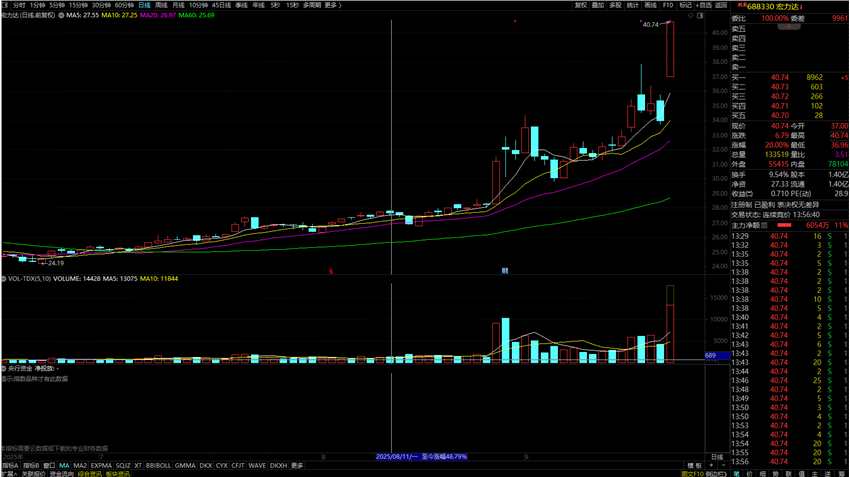Add stock to 自选 watchlist
The width and height of the screenshot is (850, 477).
pyautogui.click(x=704, y=5)
